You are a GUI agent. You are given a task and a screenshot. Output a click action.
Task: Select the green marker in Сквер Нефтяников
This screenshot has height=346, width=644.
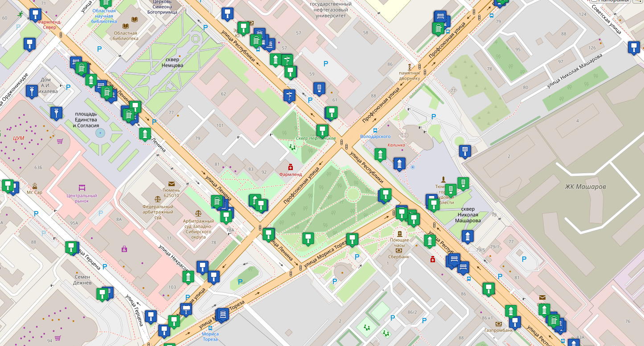[x=322, y=130]
